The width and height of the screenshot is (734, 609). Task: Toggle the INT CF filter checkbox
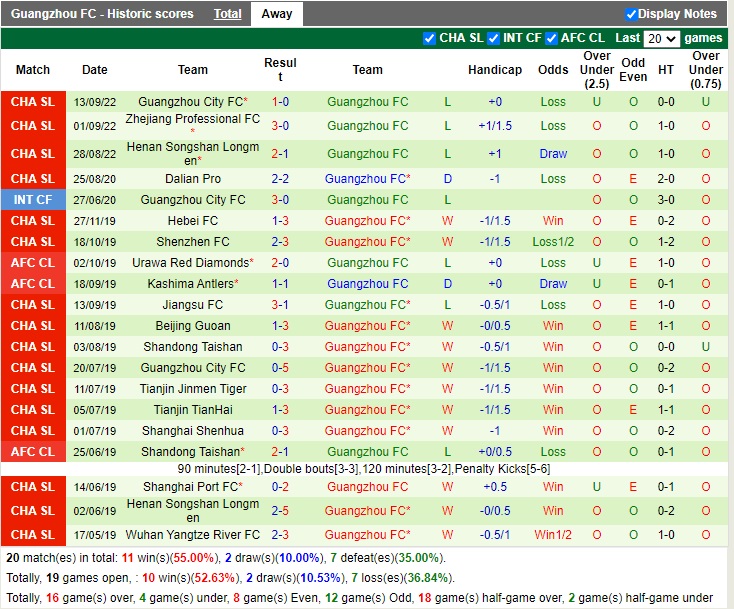[x=493, y=38]
